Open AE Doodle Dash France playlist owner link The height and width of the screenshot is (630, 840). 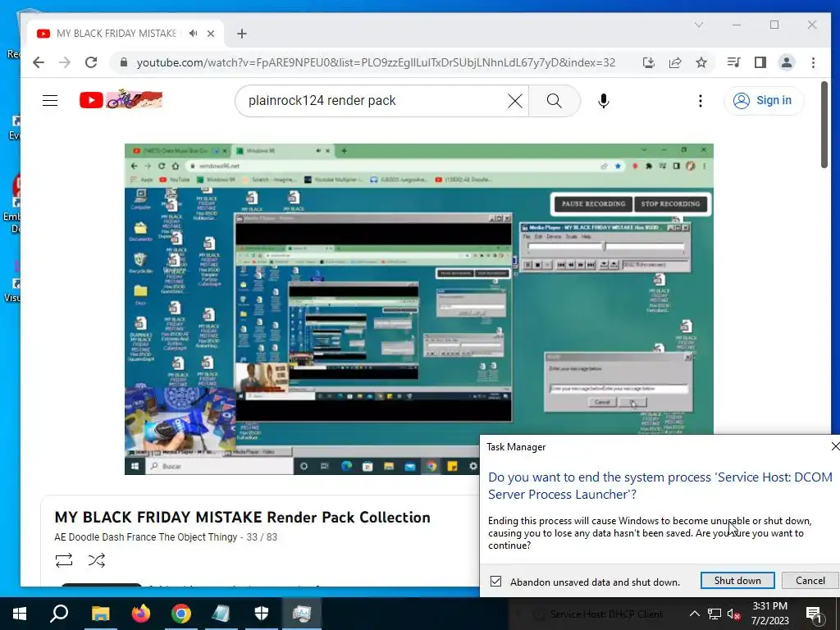click(146, 536)
